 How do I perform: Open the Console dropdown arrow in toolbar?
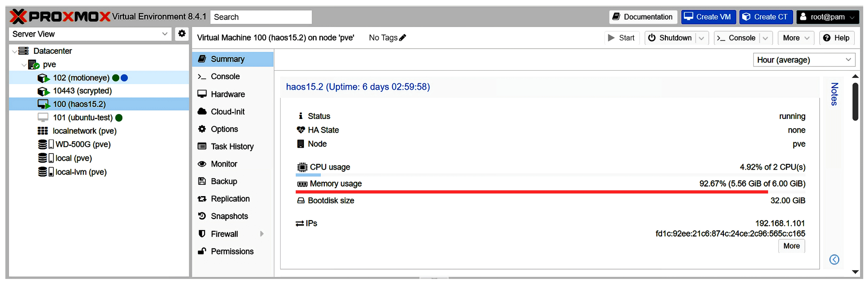765,38
